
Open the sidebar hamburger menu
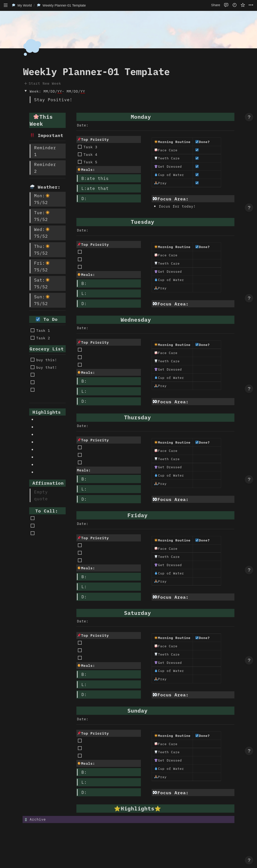[x=5, y=5]
